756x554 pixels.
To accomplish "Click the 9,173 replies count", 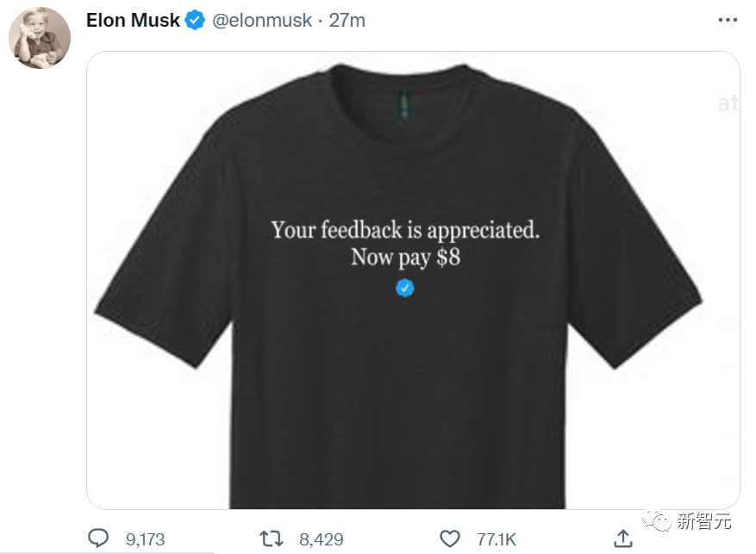I will pos(145,539).
